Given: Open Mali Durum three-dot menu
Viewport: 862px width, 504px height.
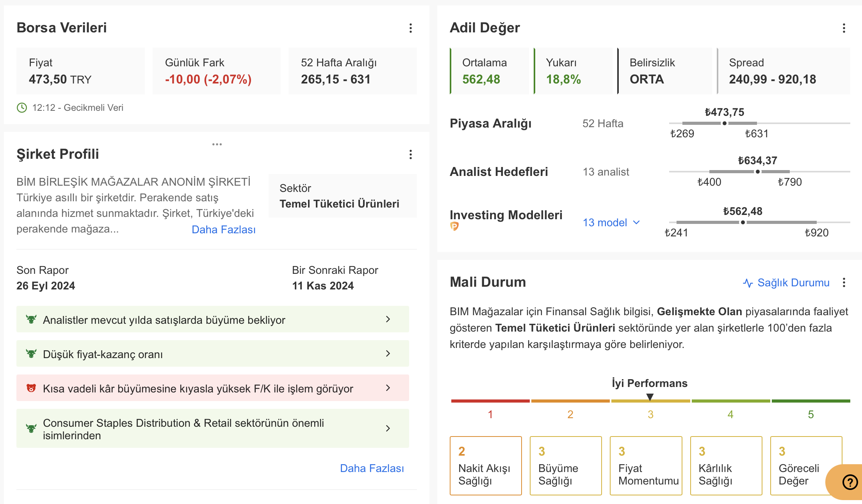Looking at the screenshot, I should (x=844, y=282).
